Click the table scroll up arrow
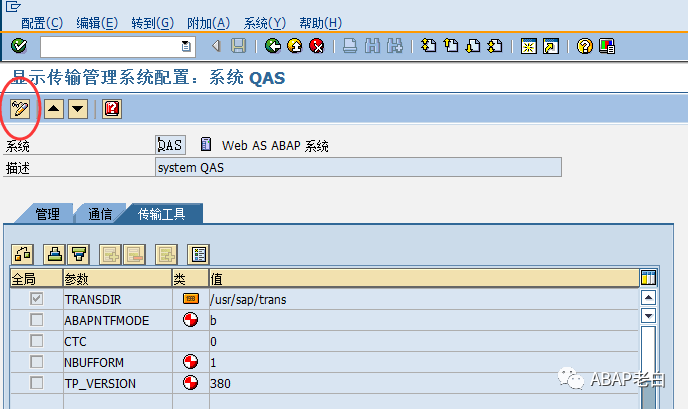This screenshot has width=688, height=409. (648, 298)
